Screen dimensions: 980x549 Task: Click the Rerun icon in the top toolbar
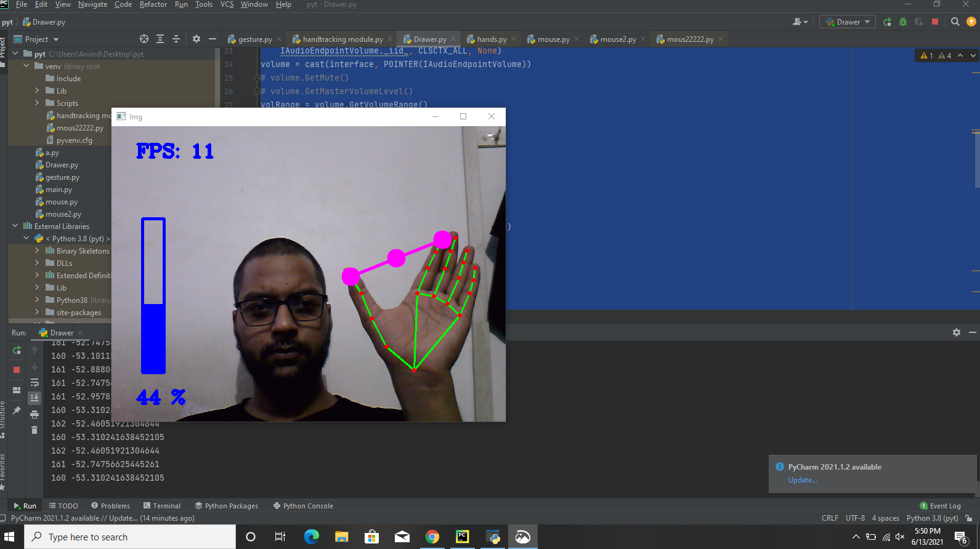(x=887, y=22)
